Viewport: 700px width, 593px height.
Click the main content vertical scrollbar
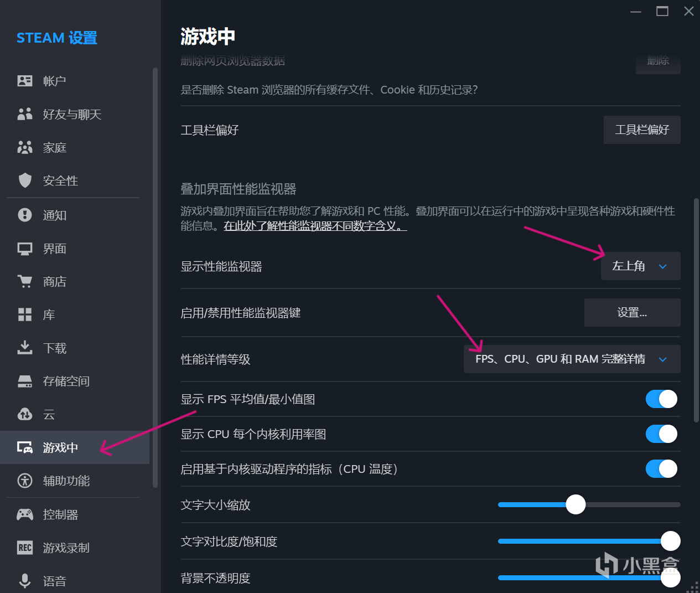point(696,310)
